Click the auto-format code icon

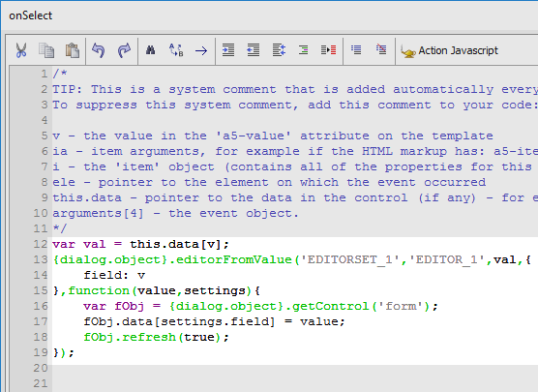pyautogui.click(x=279, y=50)
